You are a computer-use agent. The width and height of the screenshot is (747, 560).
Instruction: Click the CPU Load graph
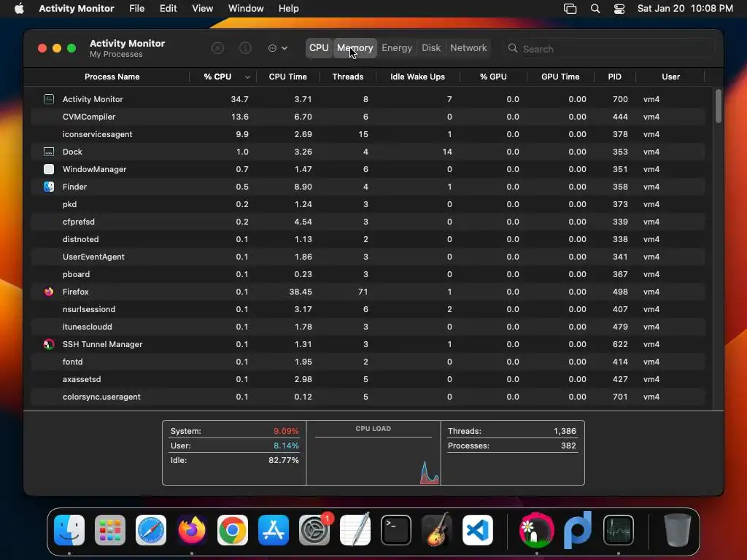tap(373, 453)
